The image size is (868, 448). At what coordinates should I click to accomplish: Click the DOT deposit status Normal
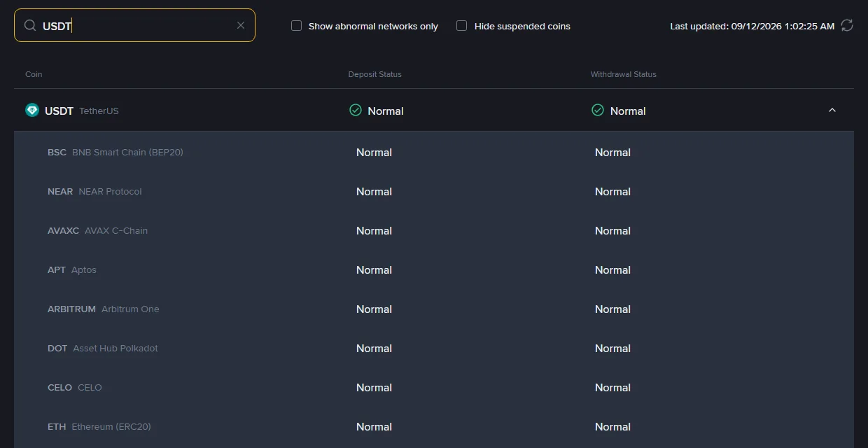pos(374,348)
